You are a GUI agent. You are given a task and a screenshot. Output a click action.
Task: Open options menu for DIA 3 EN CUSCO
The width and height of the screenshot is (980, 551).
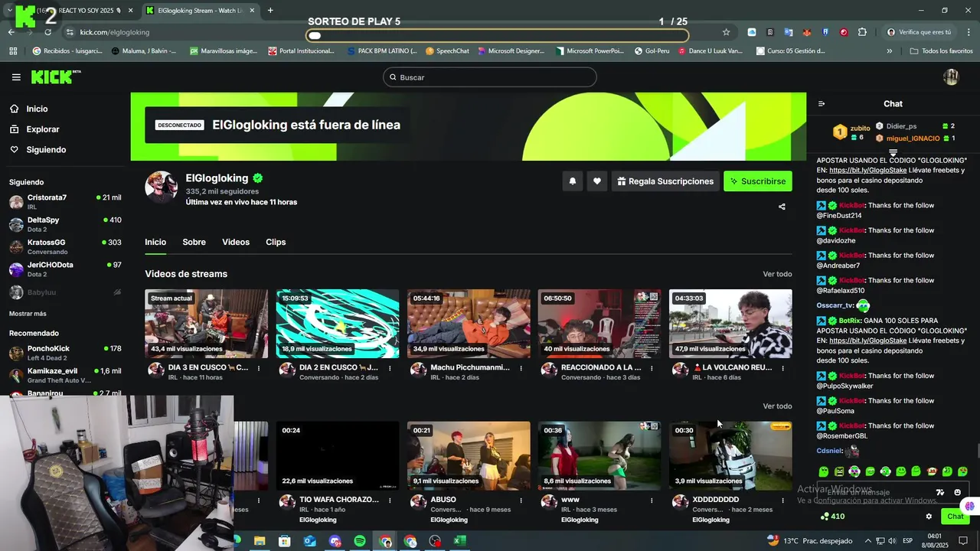click(258, 368)
